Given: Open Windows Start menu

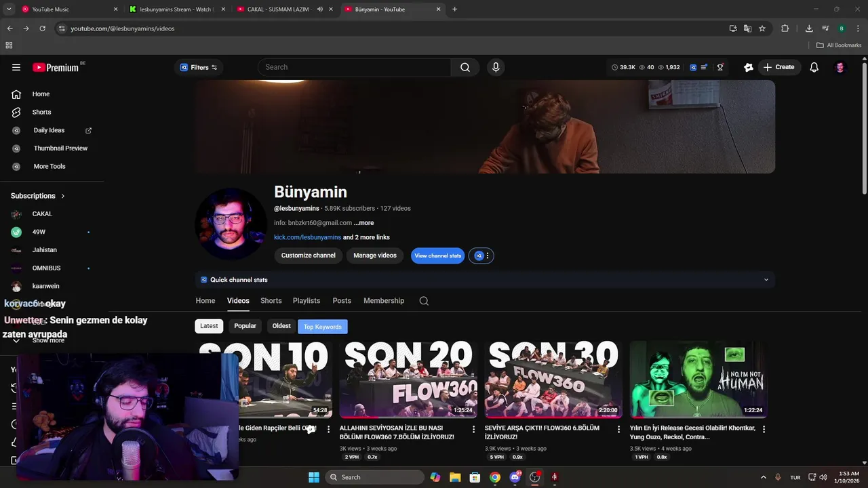Looking at the screenshot, I should click(x=314, y=477).
